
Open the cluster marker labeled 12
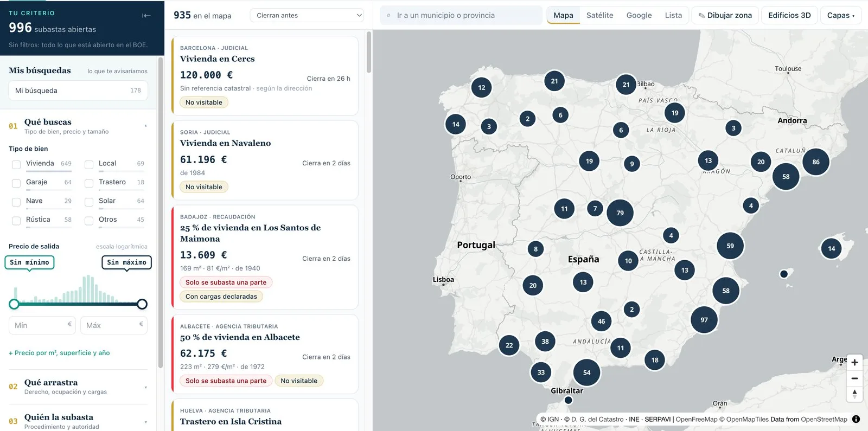pyautogui.click(x=482, y=87)
